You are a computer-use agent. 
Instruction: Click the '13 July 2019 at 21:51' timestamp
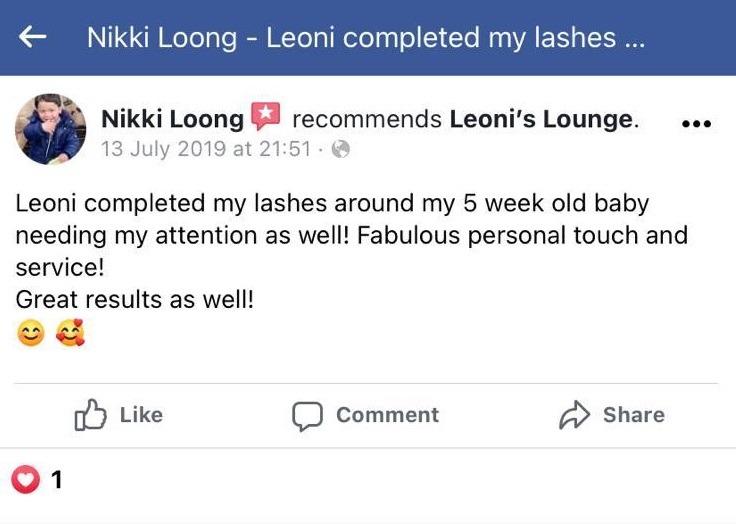pos(205,150)
